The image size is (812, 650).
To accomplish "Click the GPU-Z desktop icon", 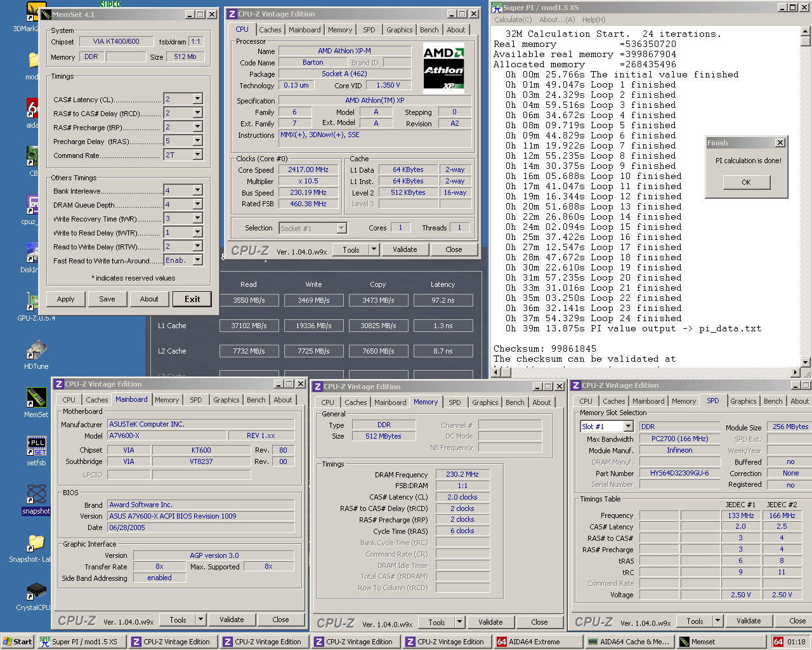I will point(32,302).
